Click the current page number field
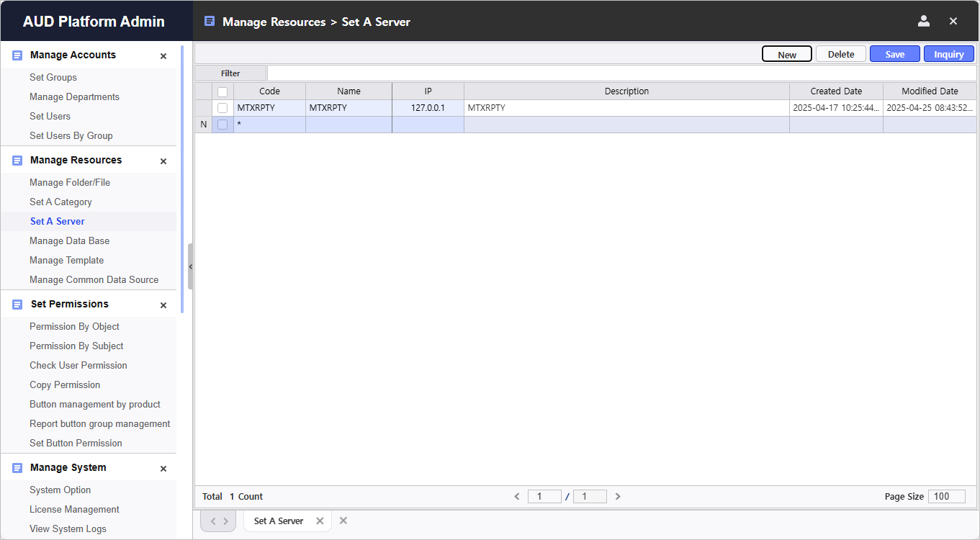980x540 pixels. 544,496
